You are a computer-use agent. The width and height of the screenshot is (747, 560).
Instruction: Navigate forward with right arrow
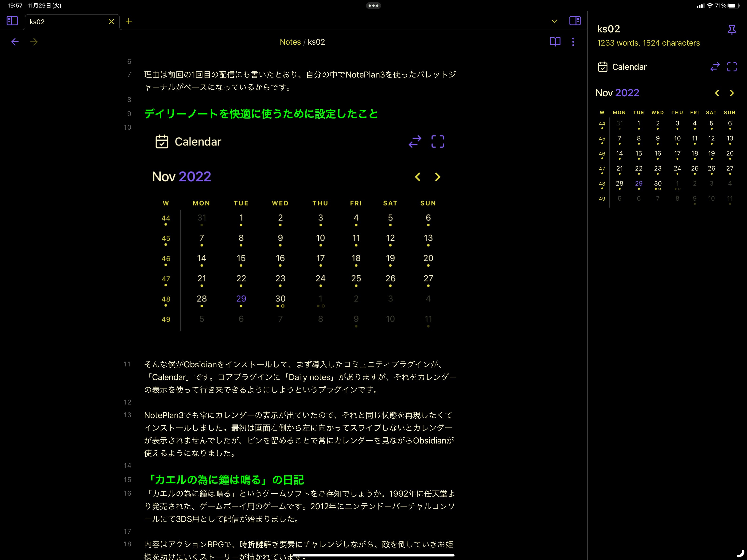point(34,42)
